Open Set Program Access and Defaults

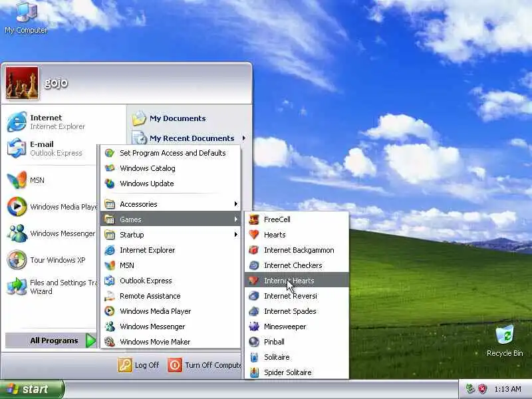(x=171, y=153)
